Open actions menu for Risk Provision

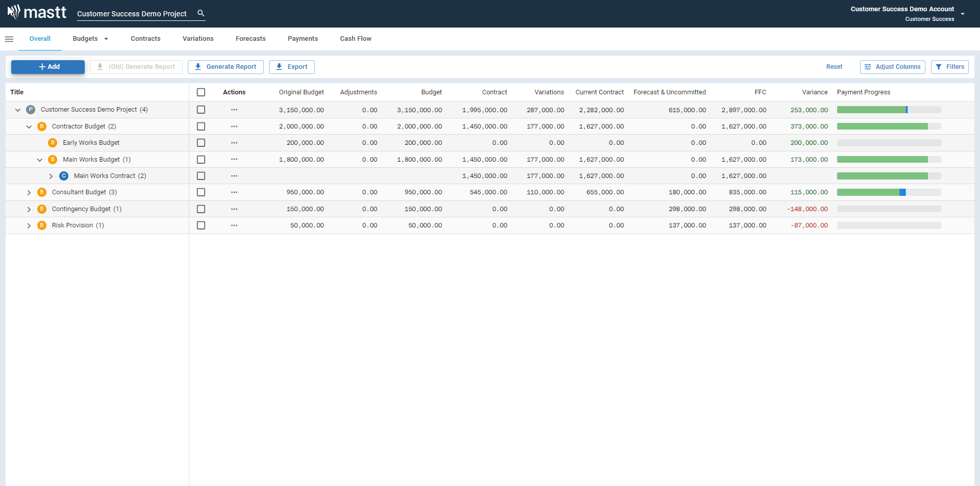point(234,225)
